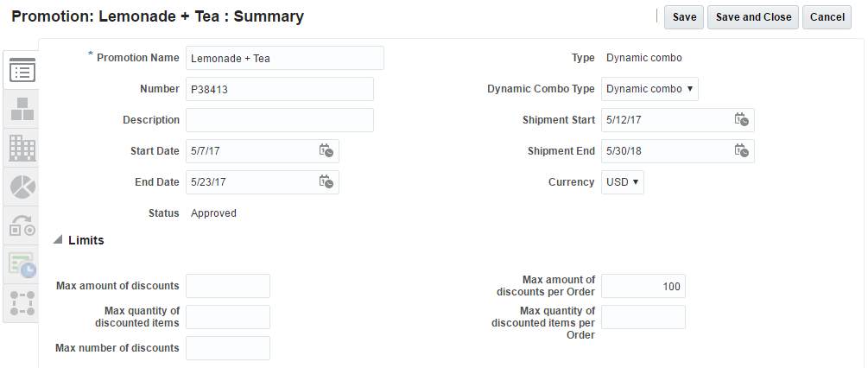The height and width of the screenshot is (368, 868).
Task: Collapse the Limits section
Action: (x=58, y=240)
